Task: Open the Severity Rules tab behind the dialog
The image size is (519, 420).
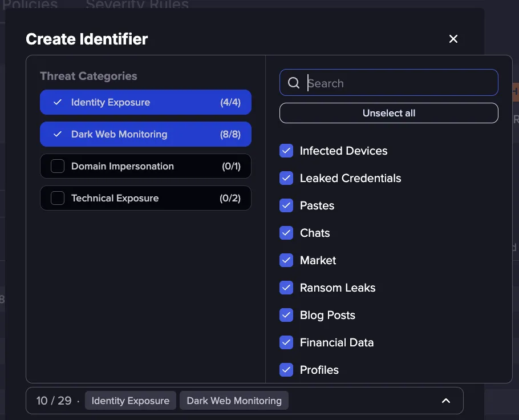Action: (x=137, y=5)
